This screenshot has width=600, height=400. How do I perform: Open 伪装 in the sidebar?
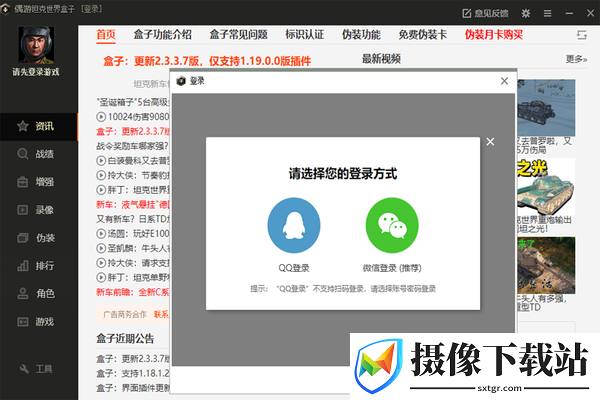39,238
